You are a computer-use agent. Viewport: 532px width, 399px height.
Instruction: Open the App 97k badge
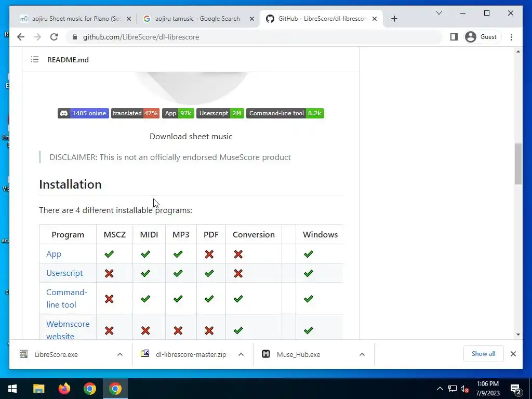click(178, 113)
